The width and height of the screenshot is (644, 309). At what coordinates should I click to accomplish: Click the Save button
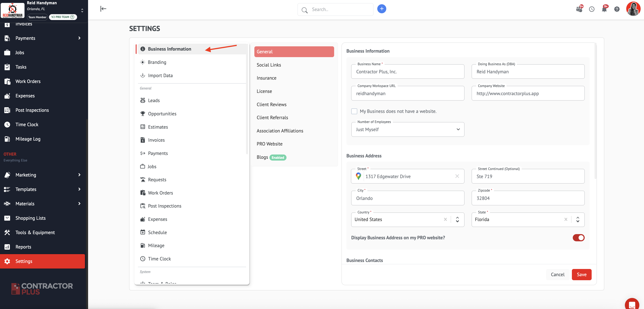(x=581, y=274)
